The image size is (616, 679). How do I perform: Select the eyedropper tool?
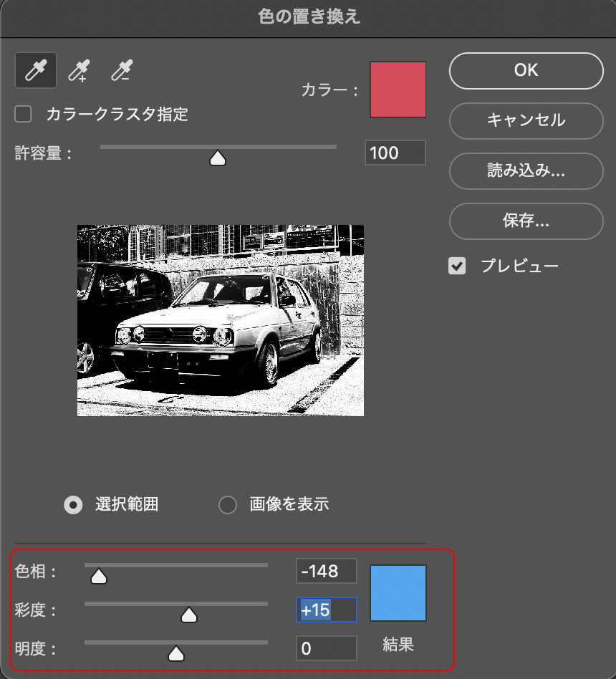coord(36,70)
